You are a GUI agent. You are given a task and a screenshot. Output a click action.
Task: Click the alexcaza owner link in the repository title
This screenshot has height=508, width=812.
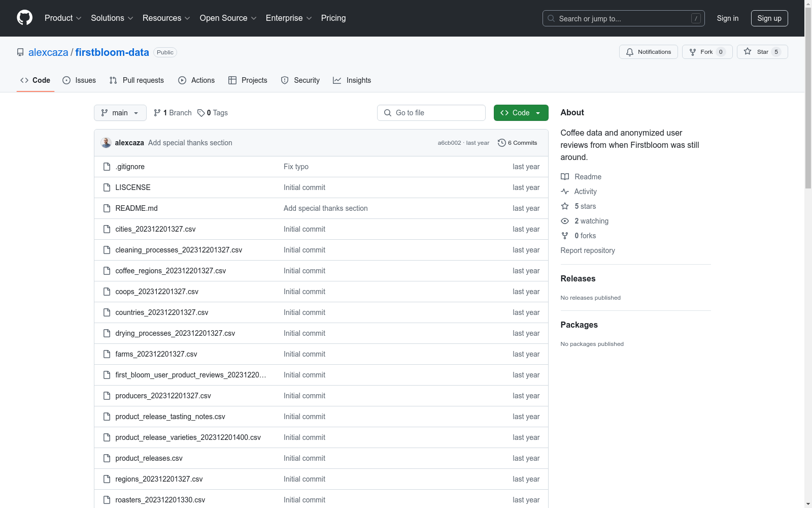pyautogui.click(x=48, y=52)
